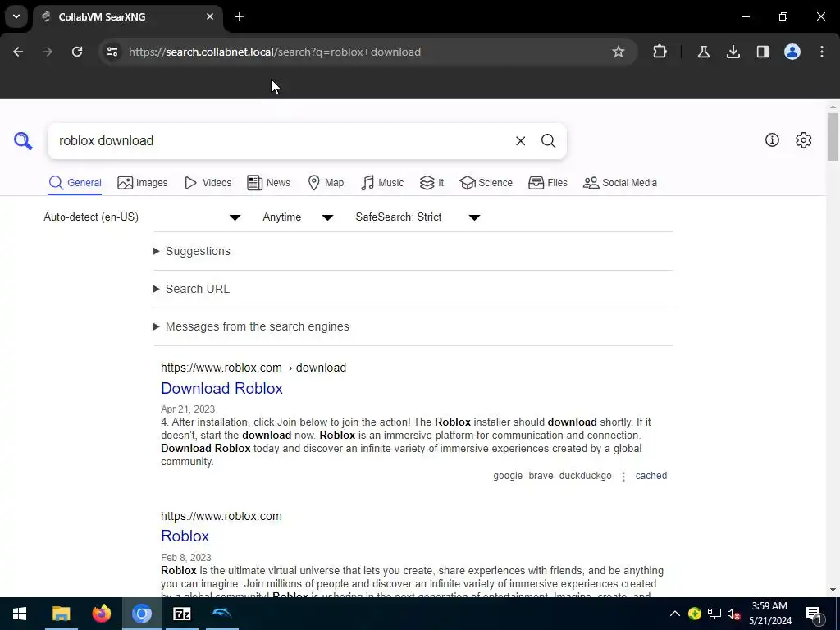Switch to the Images tab
This screenshot has height=630, width=840.
(143, 183)
